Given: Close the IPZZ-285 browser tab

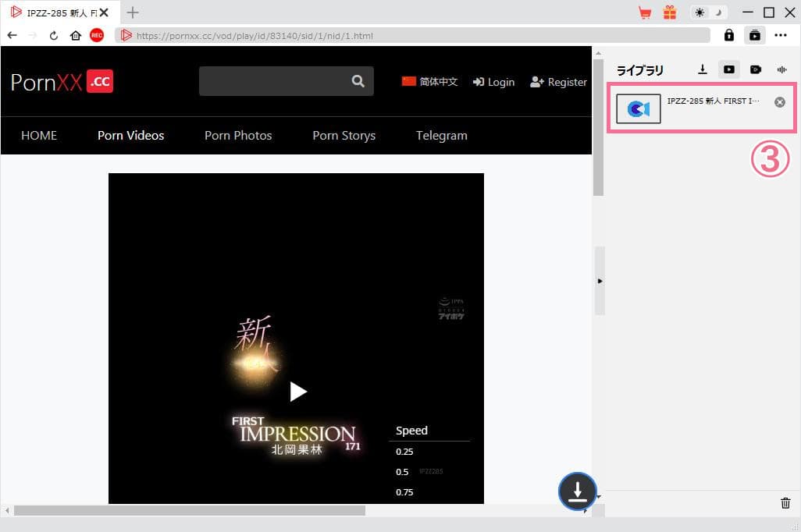Looking at the screenshot, I should 104,12.
